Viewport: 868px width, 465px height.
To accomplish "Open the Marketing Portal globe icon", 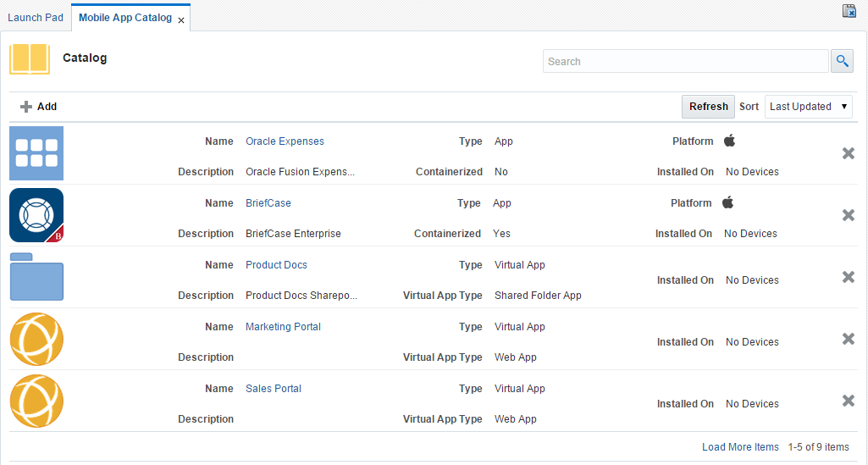I will click(x=36, y=339).
